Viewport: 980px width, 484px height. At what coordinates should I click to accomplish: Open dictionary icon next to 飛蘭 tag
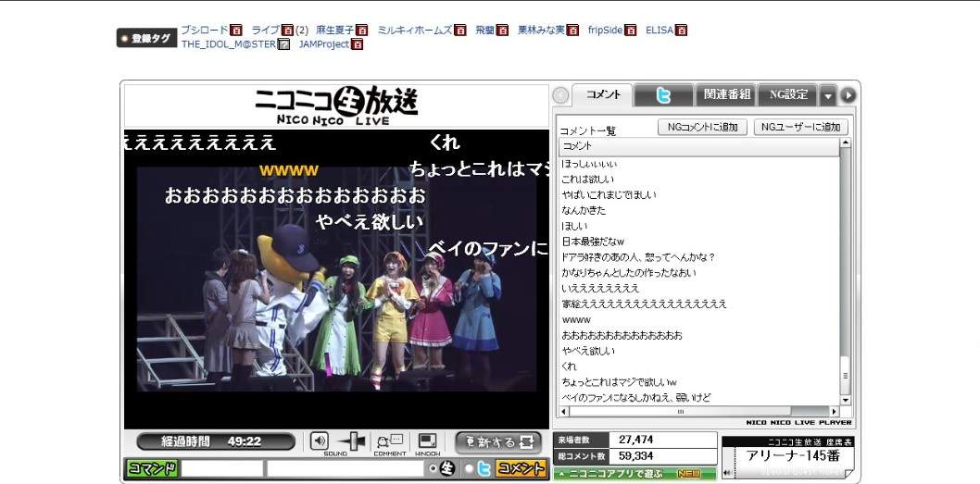[x=502, y=30]
